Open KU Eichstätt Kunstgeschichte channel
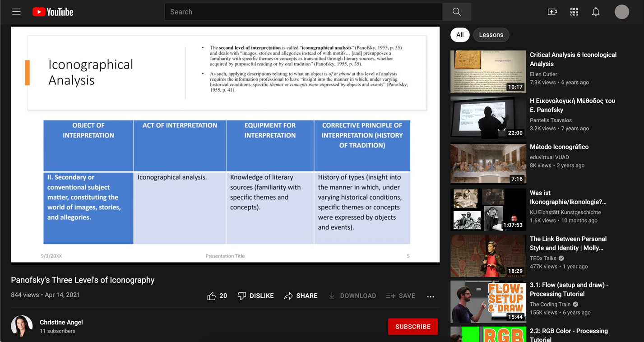Viewport: 644px width, 342px height. tap(565, 213)
